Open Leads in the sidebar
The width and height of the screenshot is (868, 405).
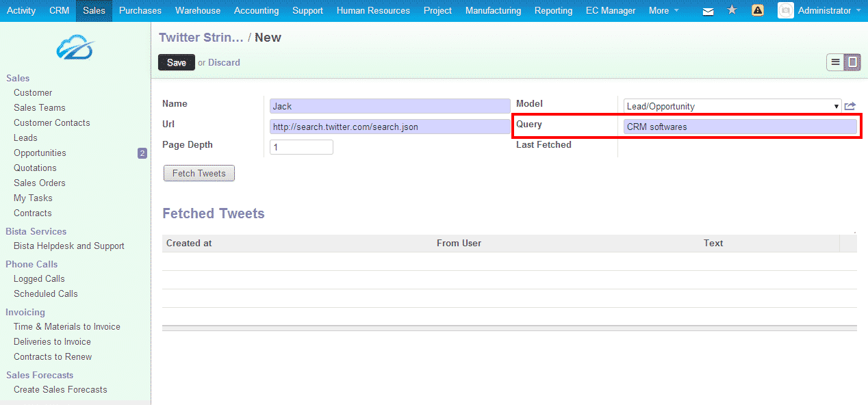pyautogui.click(x=25, y=138)
